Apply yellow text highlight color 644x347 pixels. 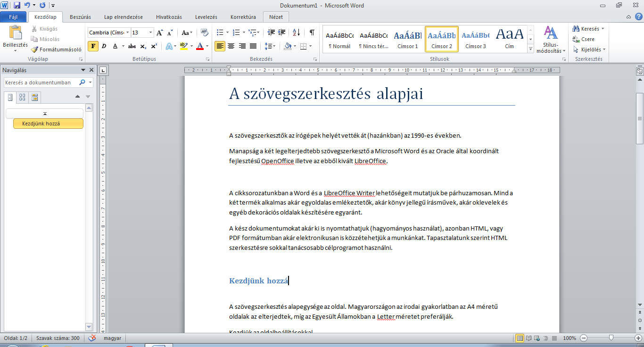(184, 46)
